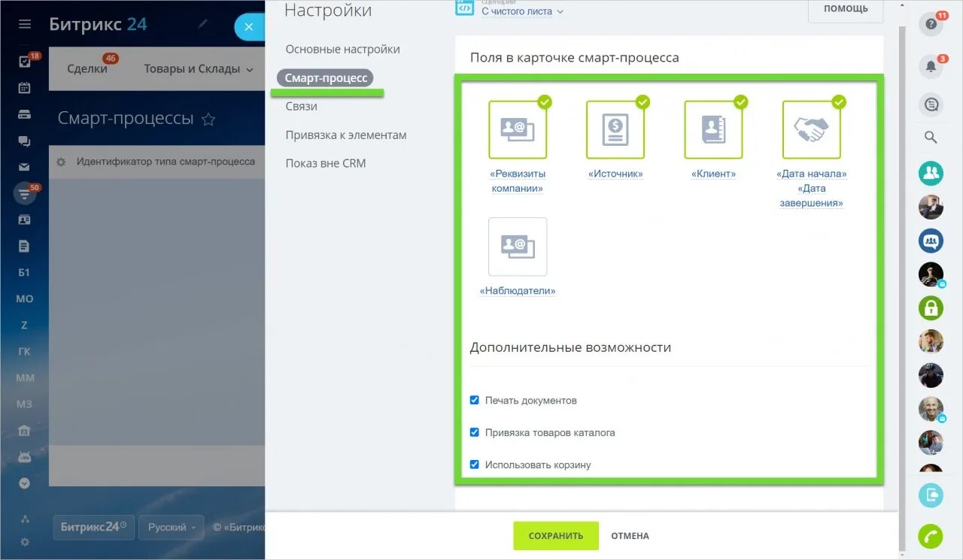Open the Z sidebar item

pos(24,325)
